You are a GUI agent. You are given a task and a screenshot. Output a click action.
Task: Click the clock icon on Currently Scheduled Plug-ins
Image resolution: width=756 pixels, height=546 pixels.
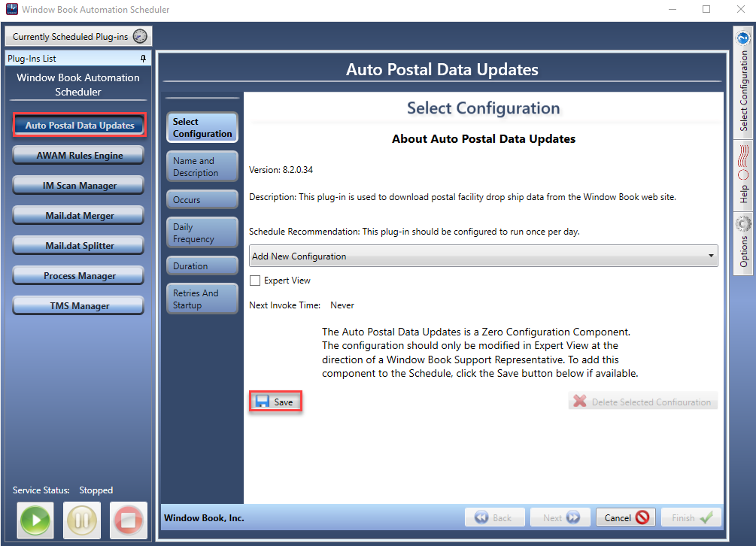pyautogui.click(x=140, y=36)
